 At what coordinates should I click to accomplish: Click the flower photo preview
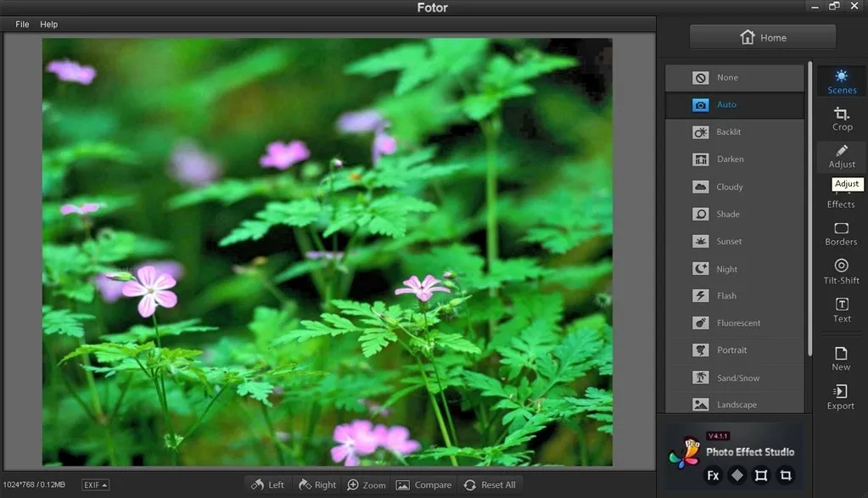point(328,252)
